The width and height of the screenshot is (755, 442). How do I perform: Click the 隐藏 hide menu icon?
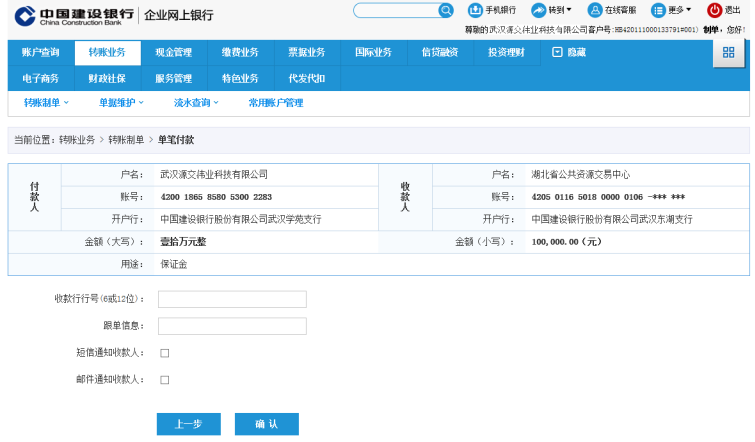pos(557,52)
